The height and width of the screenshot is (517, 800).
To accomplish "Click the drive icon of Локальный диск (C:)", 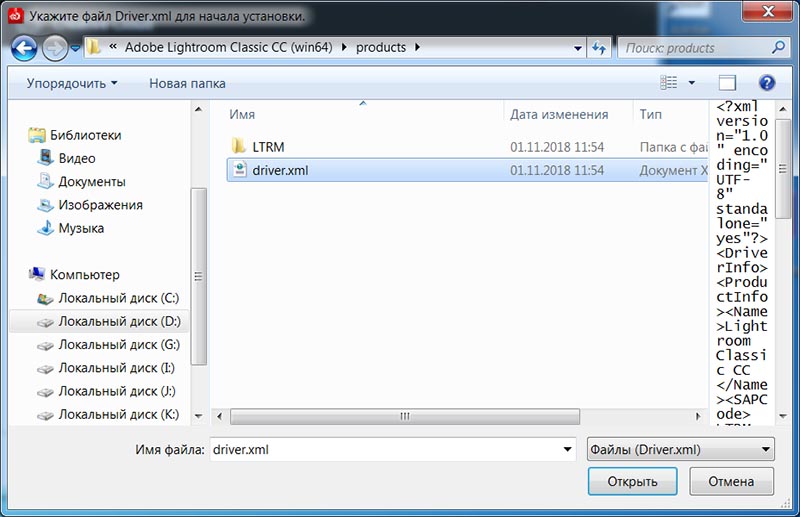I will tap(45, 299).
